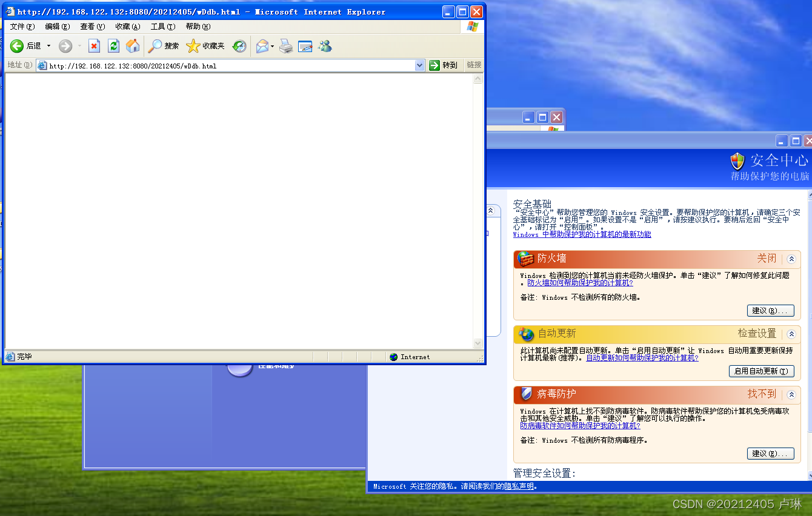Open the 编辑(E) menu
Image resolution: width=812 pixels, height=516 pixels.
58,27
